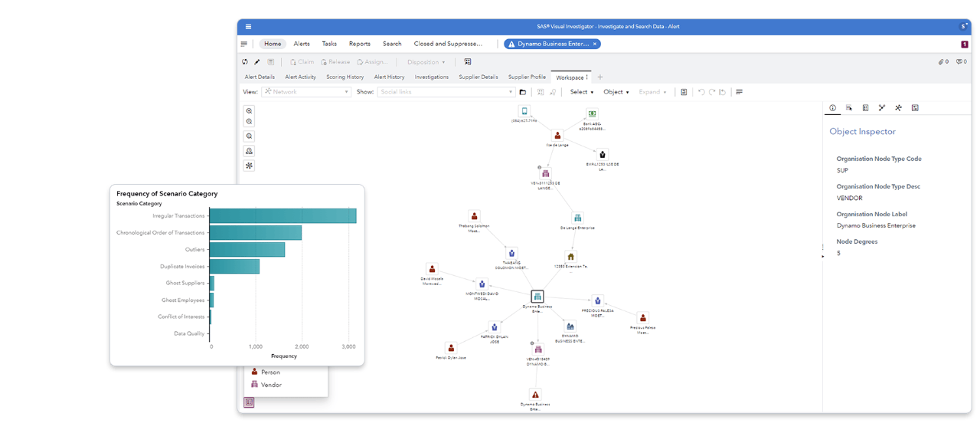Click the Duplicate Invoices bar in the chart

(x=234, y=267)
